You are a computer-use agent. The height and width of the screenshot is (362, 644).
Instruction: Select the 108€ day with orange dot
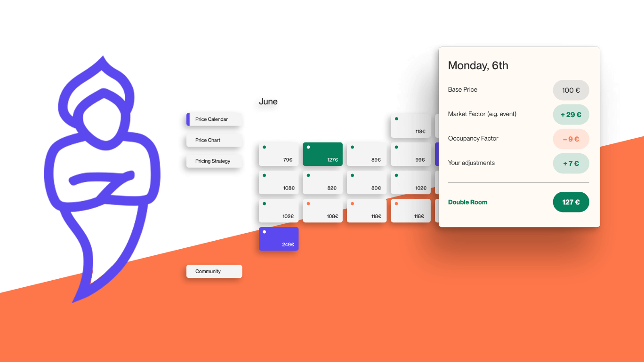coord(322,211)
